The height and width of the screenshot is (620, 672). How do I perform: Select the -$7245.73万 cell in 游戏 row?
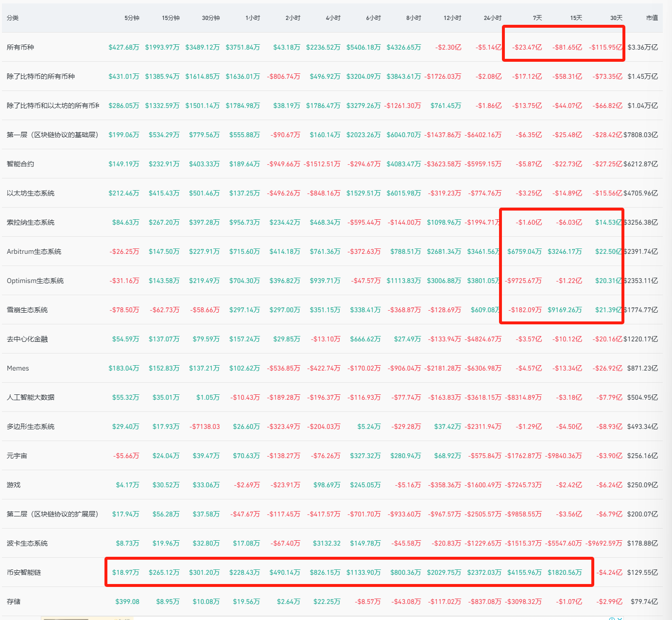(523, 485)
